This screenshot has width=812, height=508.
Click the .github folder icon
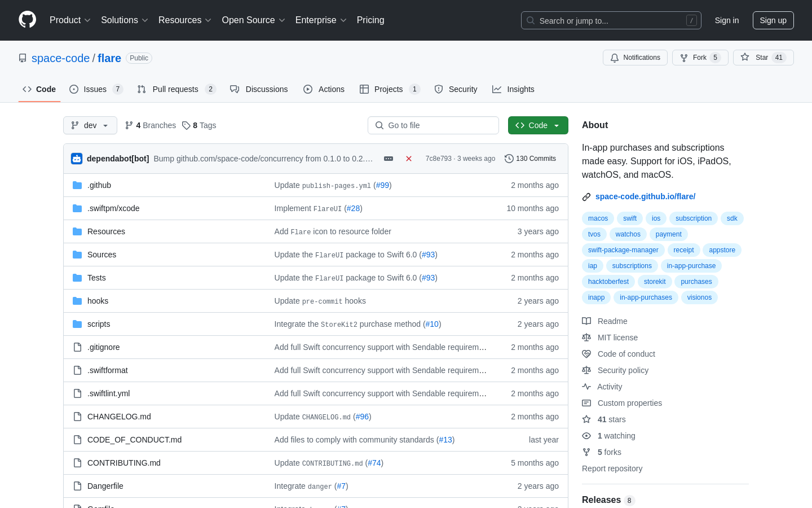pos(77,185)
